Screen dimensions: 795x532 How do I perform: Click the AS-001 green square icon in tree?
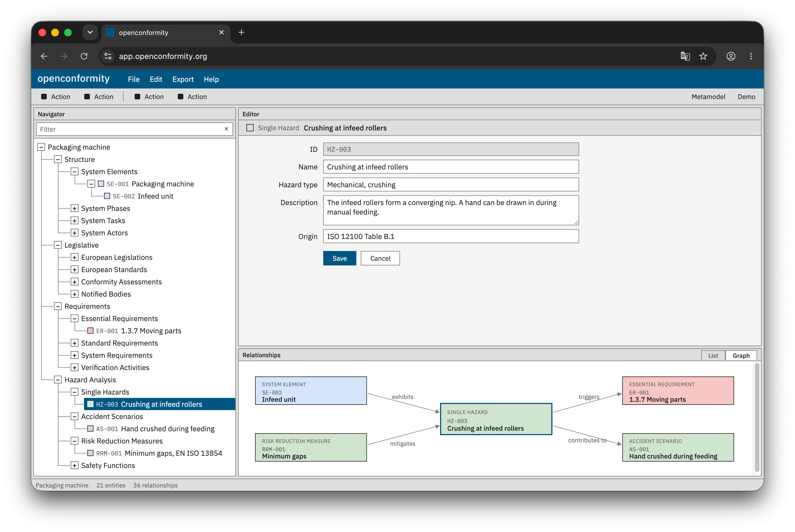pyautogui.click(x=91, y=428)
